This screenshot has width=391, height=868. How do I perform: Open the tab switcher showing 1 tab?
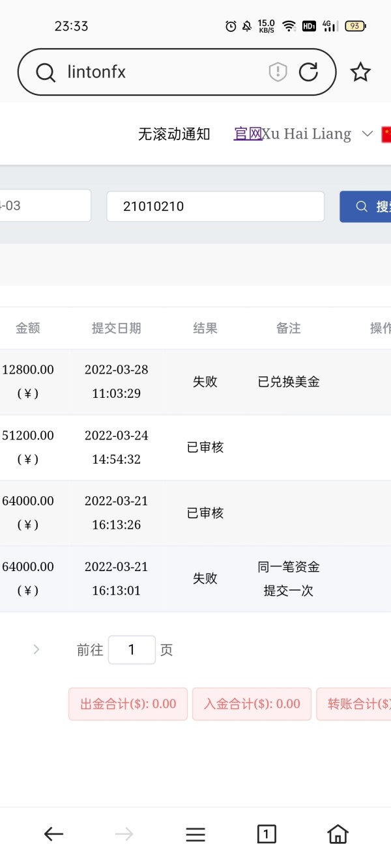[x=267, y=833]
